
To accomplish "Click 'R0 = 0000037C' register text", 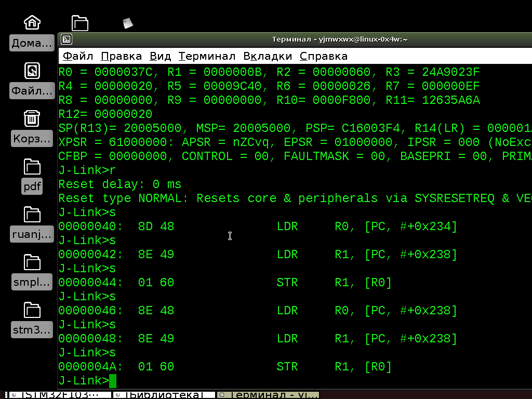I will coord(108,72).
